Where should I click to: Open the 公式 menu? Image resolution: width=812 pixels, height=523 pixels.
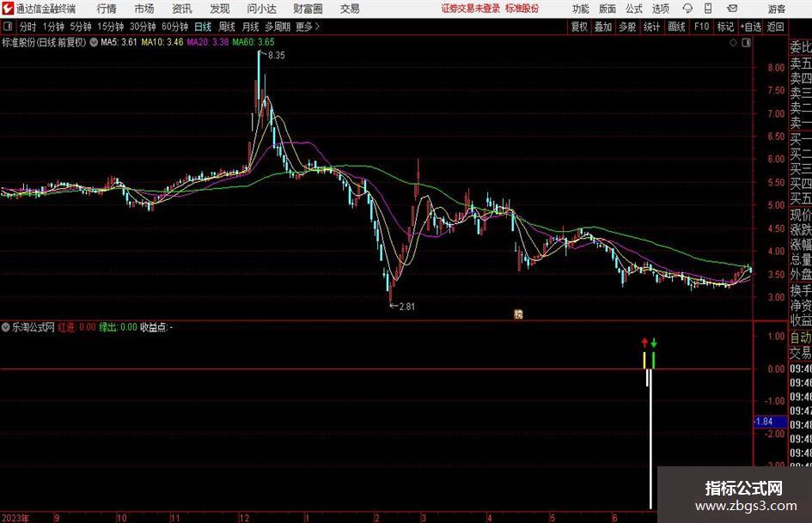pyautogui.click(x=634, y=9)
